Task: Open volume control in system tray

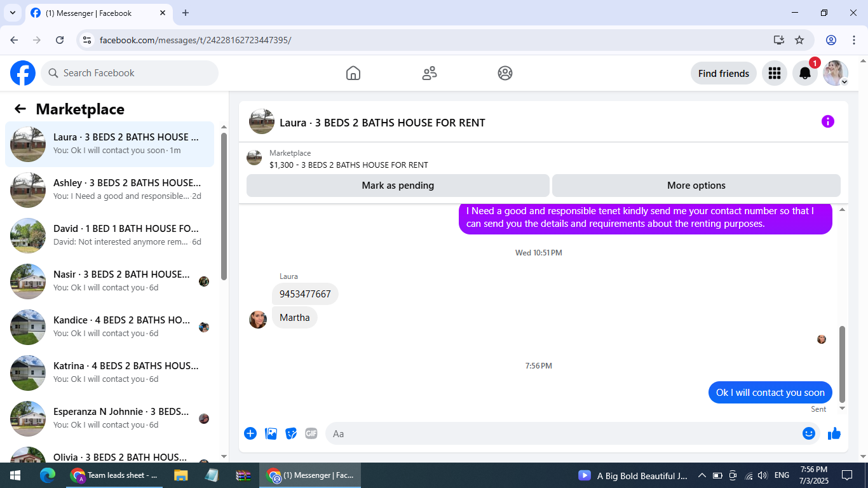Action: [763, 475]
